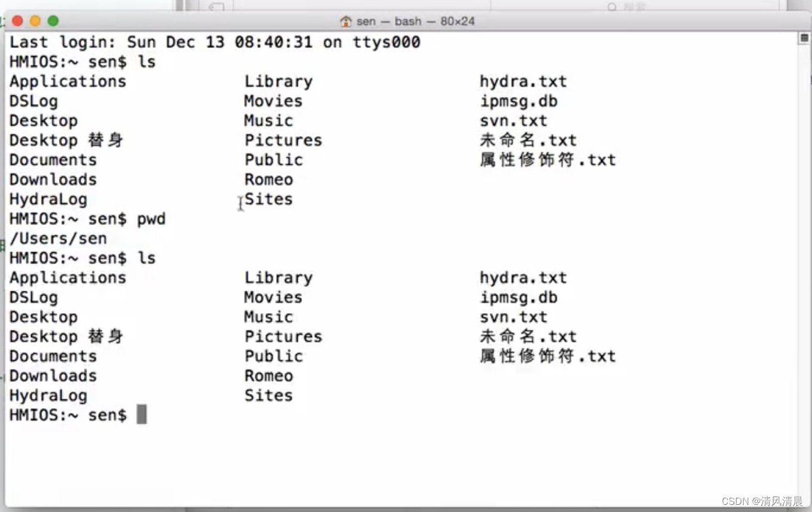Click the "pwd" command text

151,220
